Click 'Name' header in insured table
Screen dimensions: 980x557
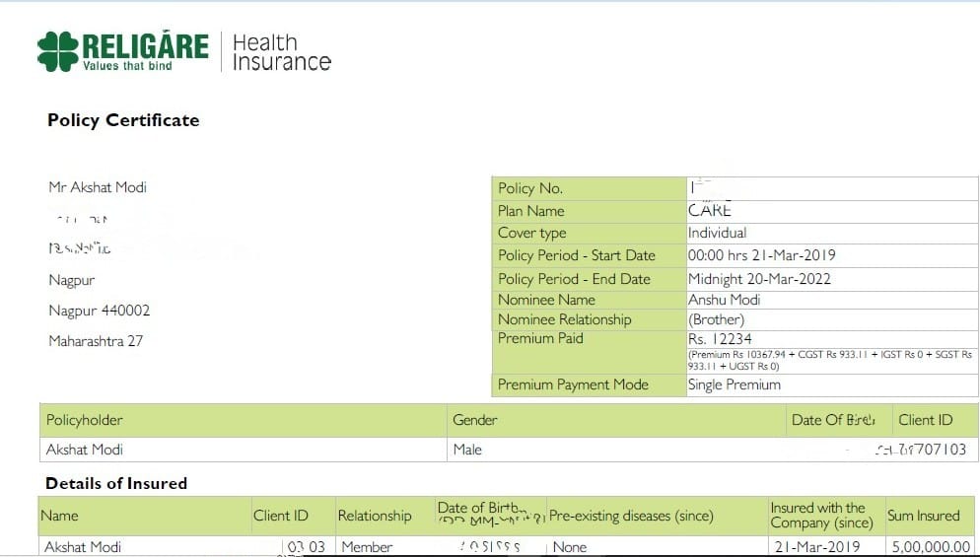pos(59,516)
